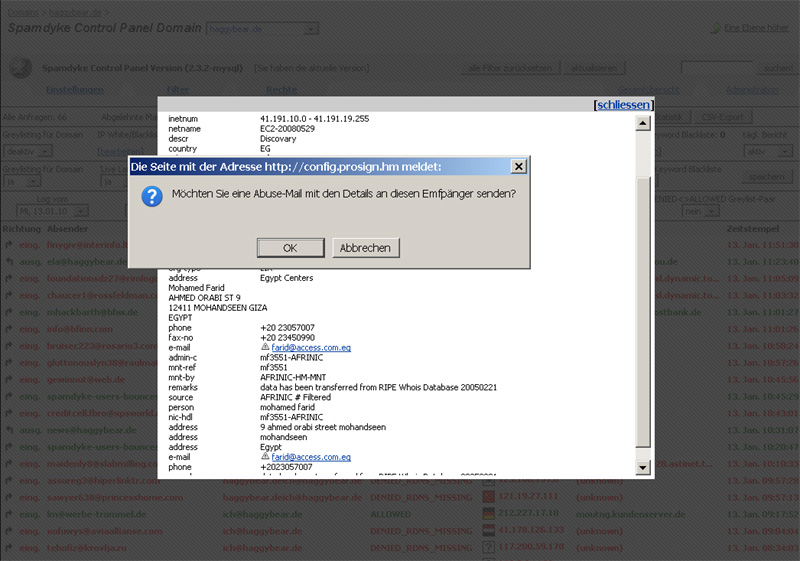
Task: Select netname value EC2-20080529
Action: click(287, 129)
